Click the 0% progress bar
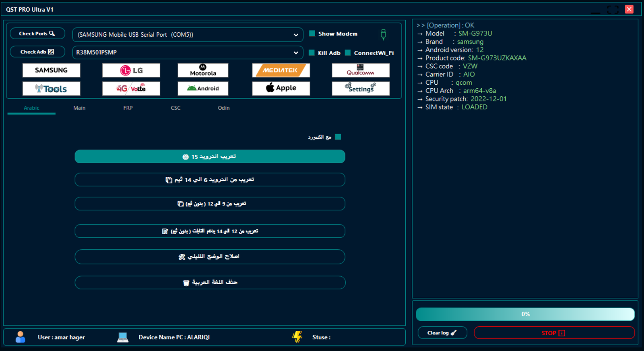The height and width of the screenshot is (351, 644). click(525, 314)
